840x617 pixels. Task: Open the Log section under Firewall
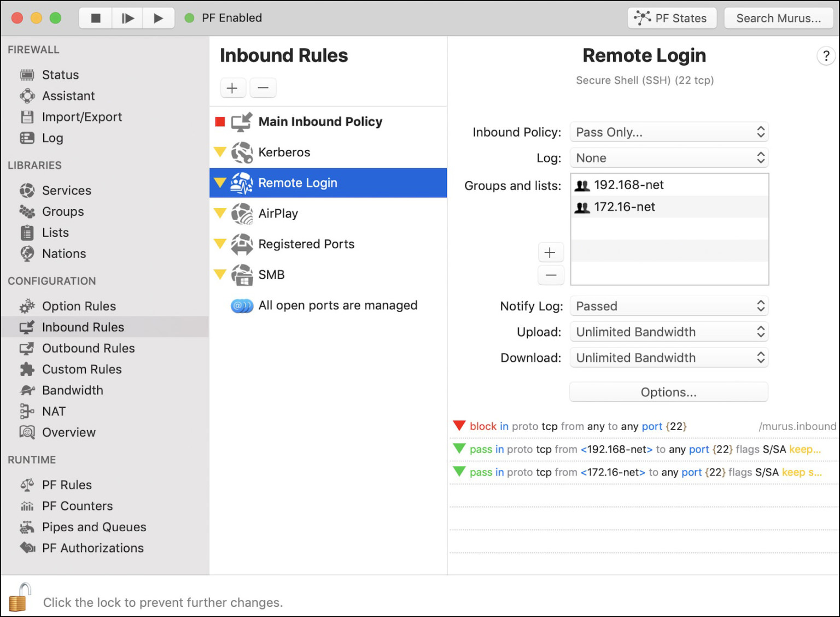(x=27, y=138)
